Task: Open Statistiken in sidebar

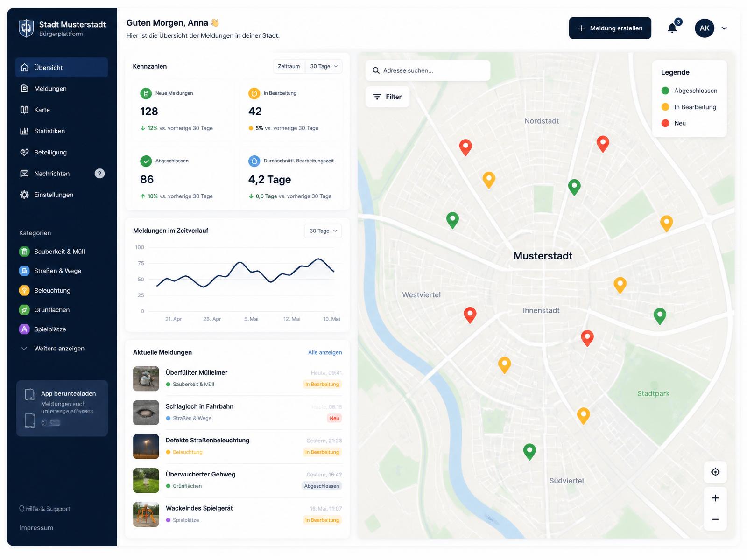Action: point(62,131)
